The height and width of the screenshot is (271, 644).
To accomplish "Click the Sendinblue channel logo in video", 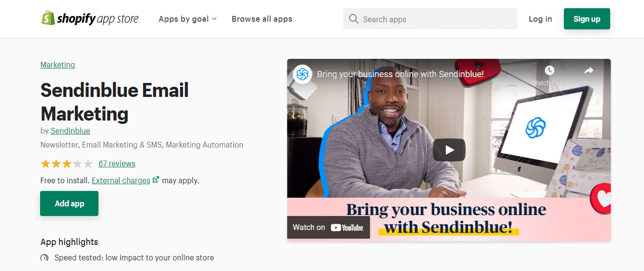I will (303, 74).
